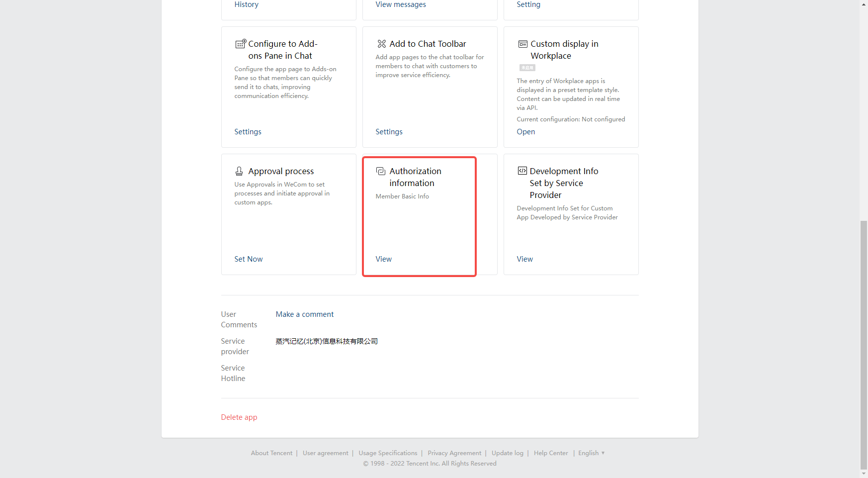Screen dimensions: 868x478
Task: Click the Authorization information icon
Action: pyautogui.click(x=381, y=171)
